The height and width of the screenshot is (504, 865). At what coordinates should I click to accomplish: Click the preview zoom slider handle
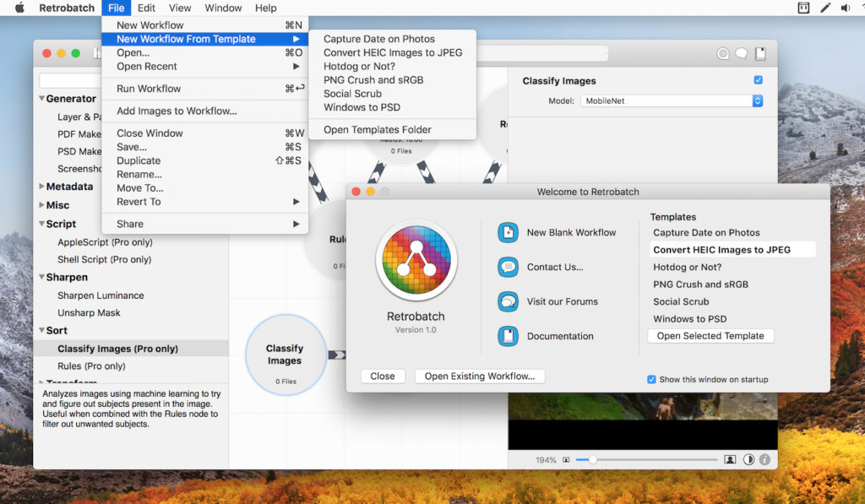tap(593, 460)
